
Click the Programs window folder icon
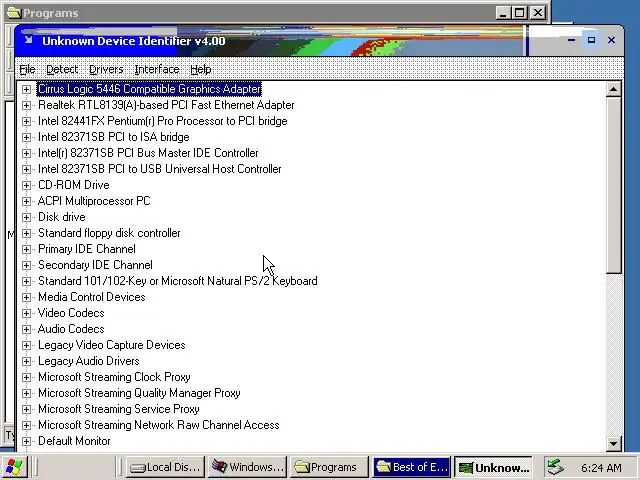click(x=14, y=13)
